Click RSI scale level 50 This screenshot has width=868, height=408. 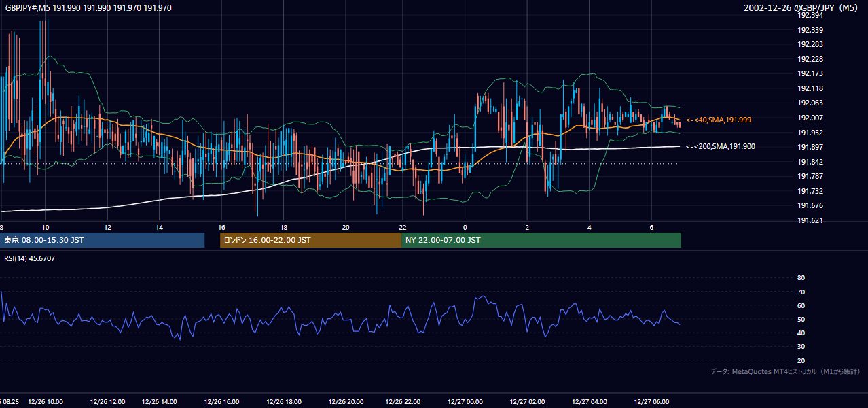801,319
